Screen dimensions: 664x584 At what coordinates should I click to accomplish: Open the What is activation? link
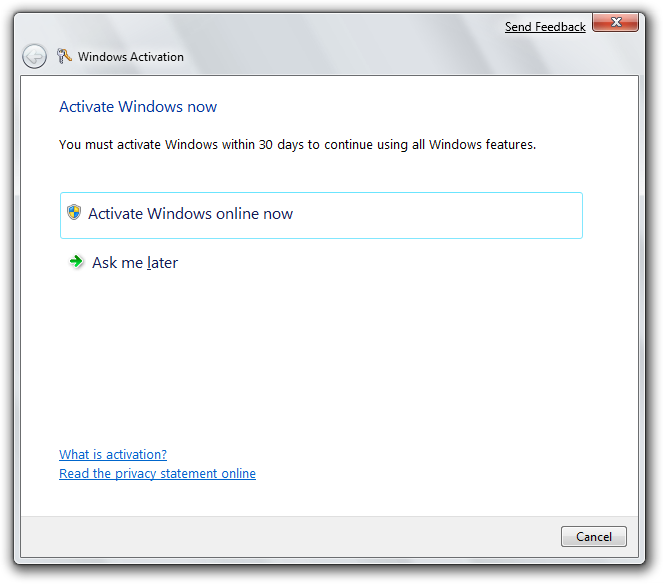(x=113, y=454)
